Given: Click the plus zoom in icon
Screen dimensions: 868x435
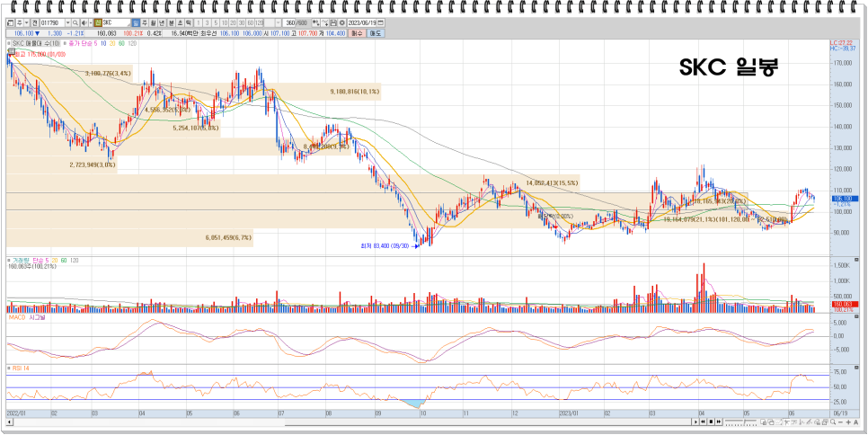Looking at the screenshot, I should 848,422.
